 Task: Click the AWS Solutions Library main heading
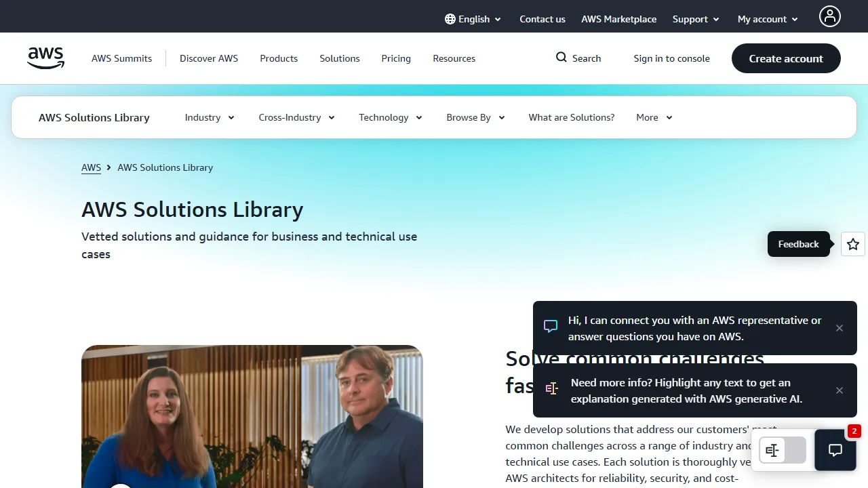(x=193, y=209)
